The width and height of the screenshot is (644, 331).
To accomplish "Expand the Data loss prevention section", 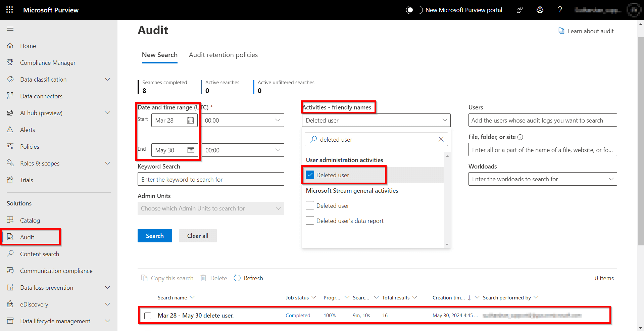I will pos(107,287).
